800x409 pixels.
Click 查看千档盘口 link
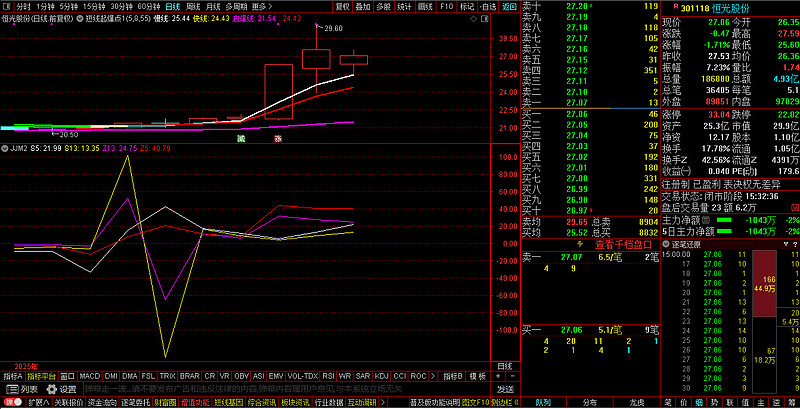tap(623, 245)
